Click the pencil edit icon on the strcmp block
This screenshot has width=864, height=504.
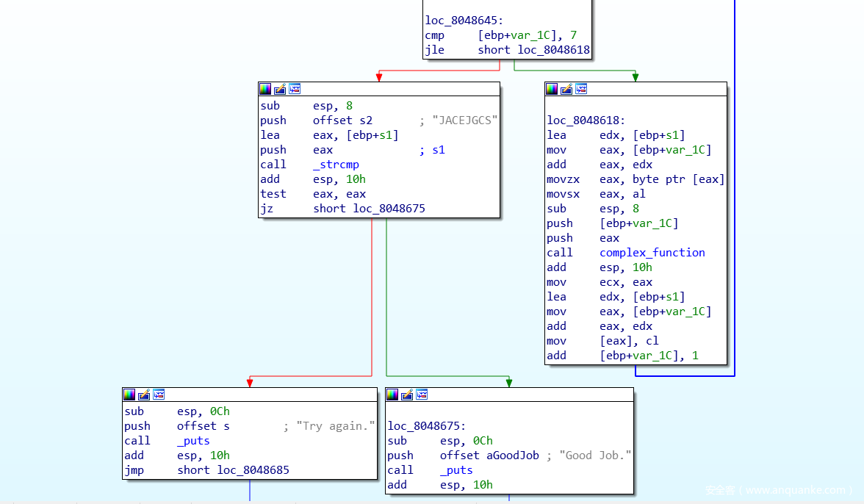coord(280,89)
